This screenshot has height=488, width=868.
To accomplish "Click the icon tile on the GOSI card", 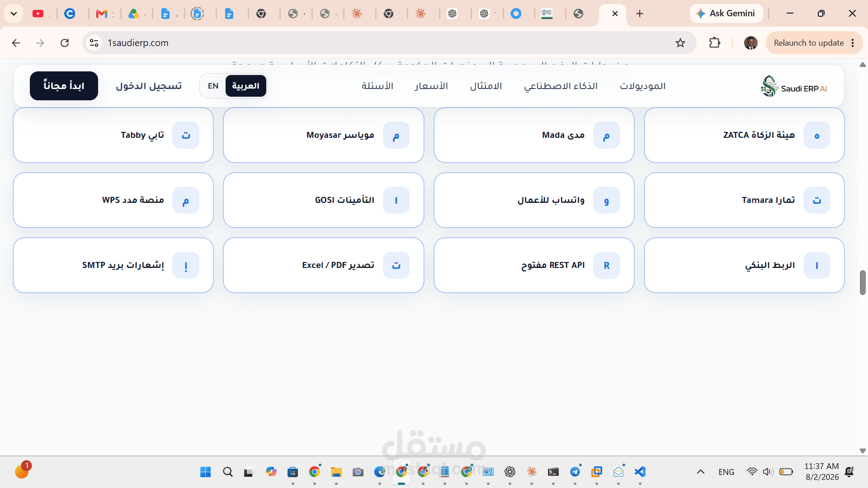I will (396, 200).
